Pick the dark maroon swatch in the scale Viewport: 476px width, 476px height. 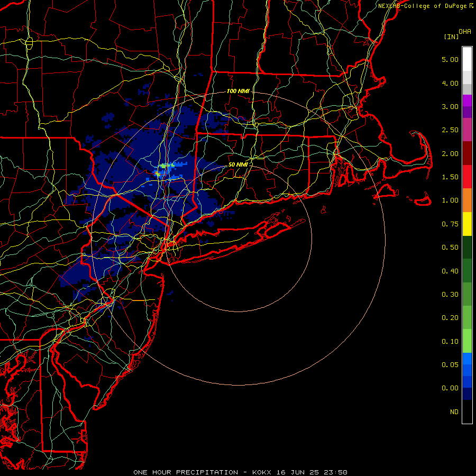(x=467, y=153)
